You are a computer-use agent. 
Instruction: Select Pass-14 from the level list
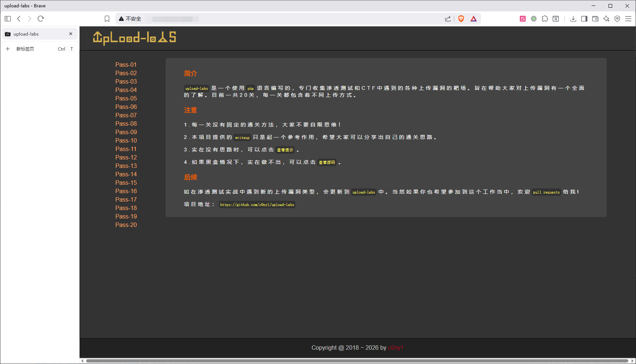126,174
